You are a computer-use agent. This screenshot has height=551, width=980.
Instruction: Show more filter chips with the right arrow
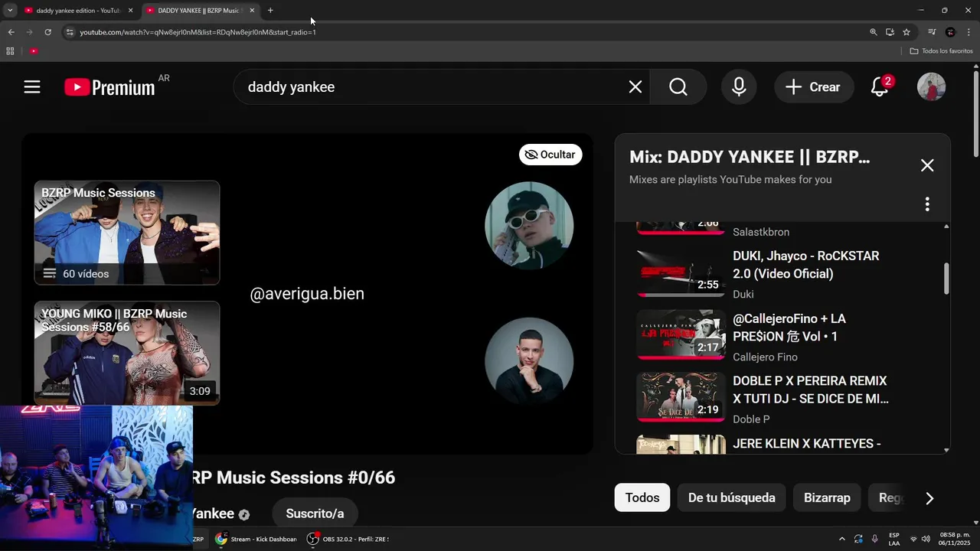(929, 498)
